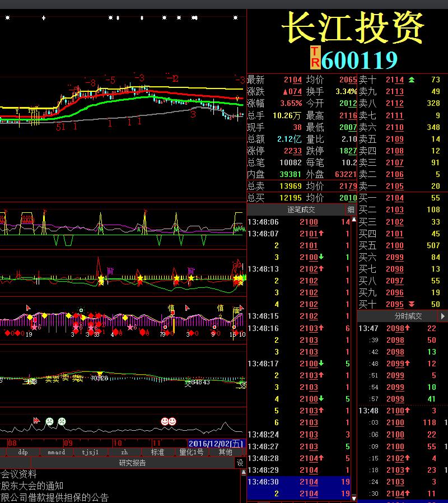448x503 pixels.
Task: Click the 08 month marker on timeline
Action: pos(12,443)
